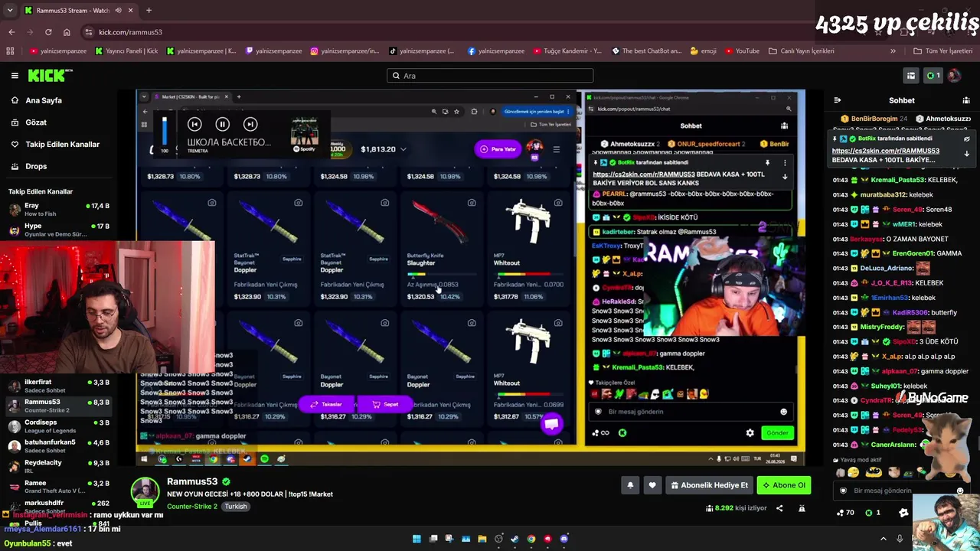The width and height of the screenshot is (980, 551).
Task: Open the Canlı Yayın İçerikleri bookmark folder
Action: pos(801,51)
